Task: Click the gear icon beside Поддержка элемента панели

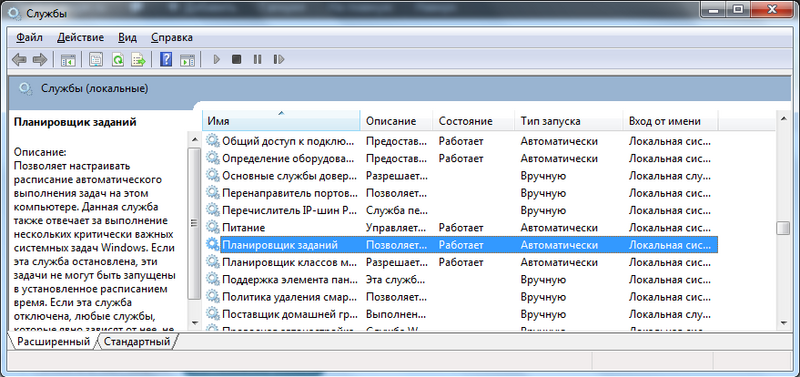Action: coord(212,280)
